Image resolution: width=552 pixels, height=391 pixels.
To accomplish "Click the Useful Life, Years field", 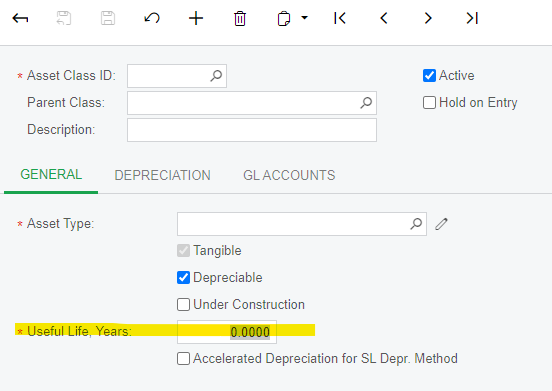I will tap(227, 332).
